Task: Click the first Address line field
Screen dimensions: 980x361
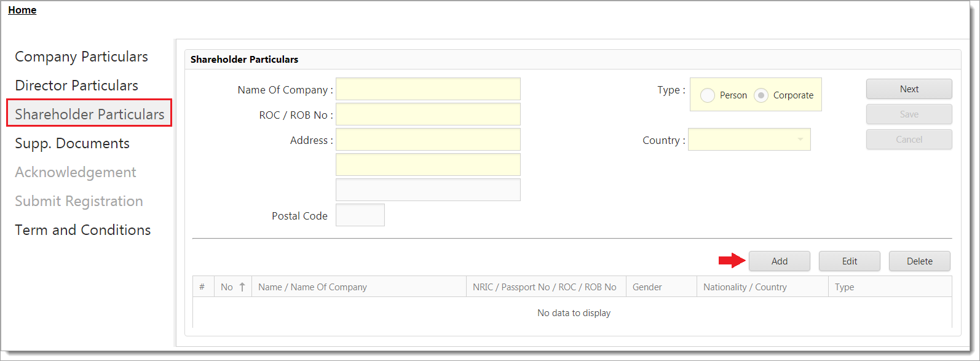Action: 428,140
